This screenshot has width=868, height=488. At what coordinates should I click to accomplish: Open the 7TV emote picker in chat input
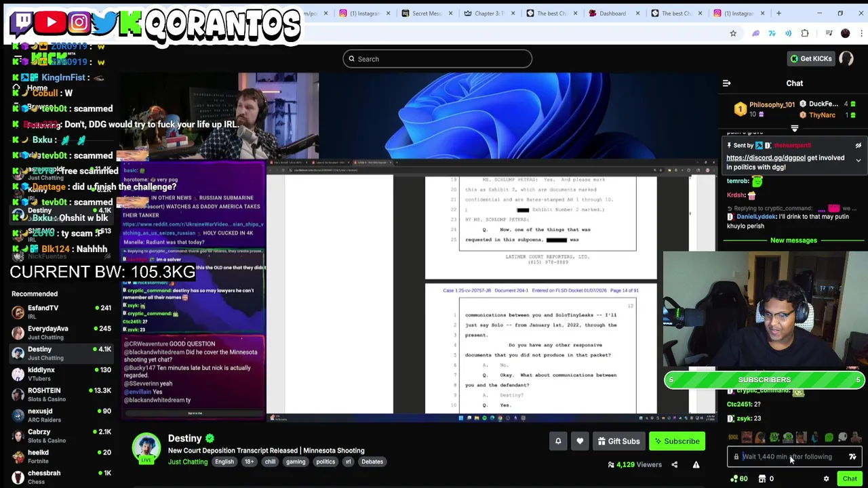852,457
